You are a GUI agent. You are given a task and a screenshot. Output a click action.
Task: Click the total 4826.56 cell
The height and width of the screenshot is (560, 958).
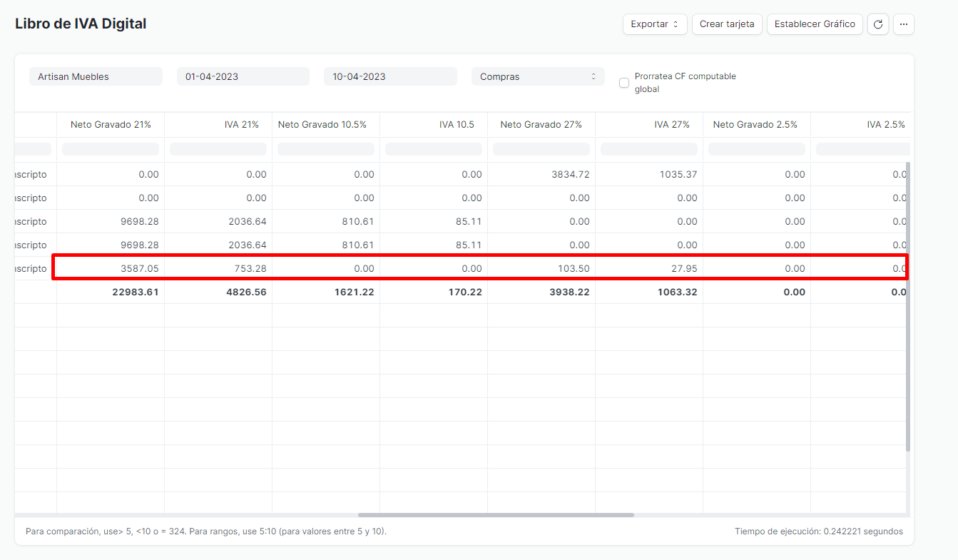[x=218, y=292]
